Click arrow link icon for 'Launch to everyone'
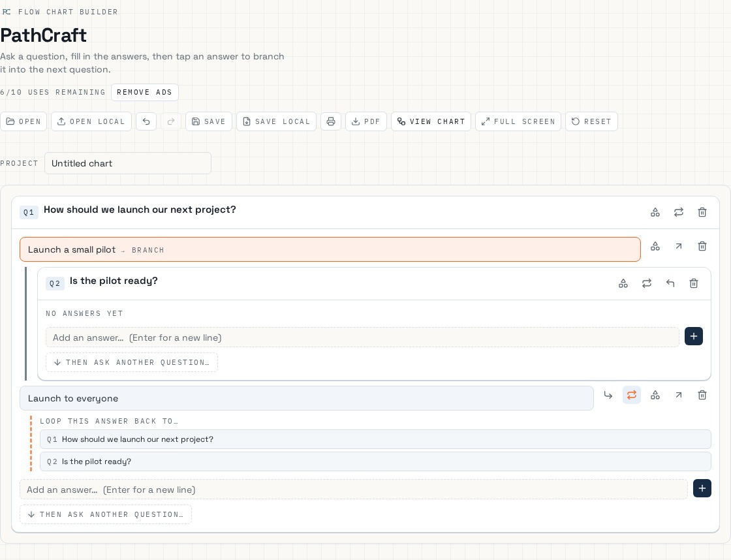The image size is (731, 560). click(x=679, y=395)
